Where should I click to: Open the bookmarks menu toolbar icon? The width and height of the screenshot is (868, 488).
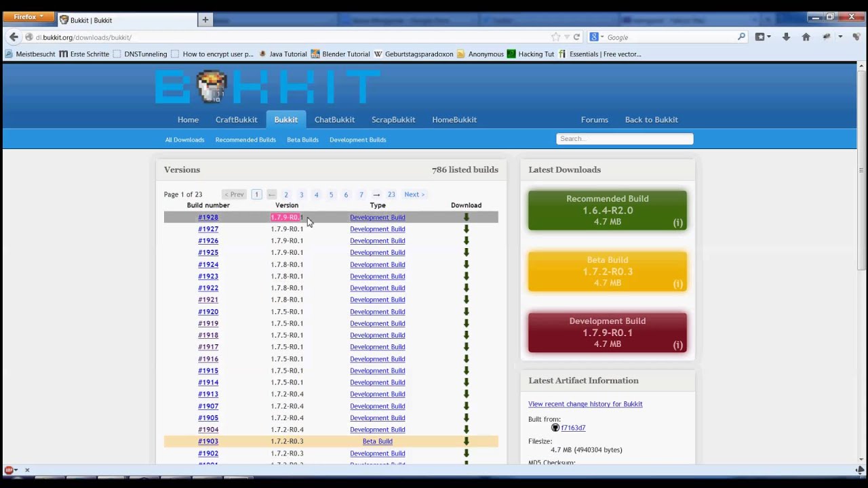763,37
